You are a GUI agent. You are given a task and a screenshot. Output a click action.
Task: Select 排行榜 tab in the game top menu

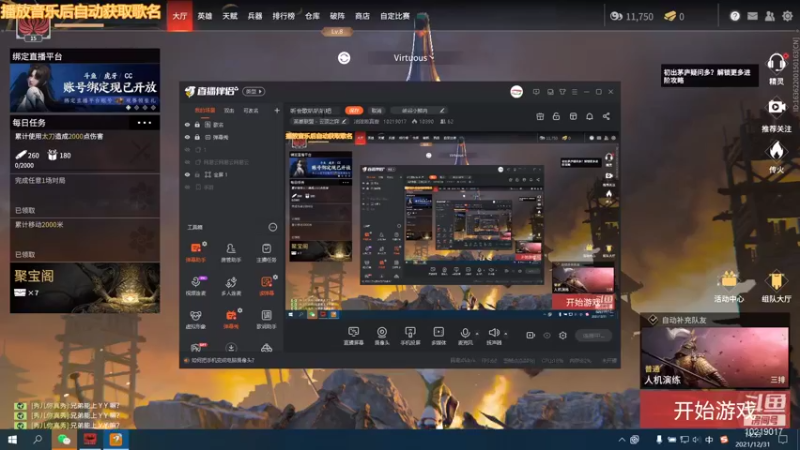click(284, 16)
